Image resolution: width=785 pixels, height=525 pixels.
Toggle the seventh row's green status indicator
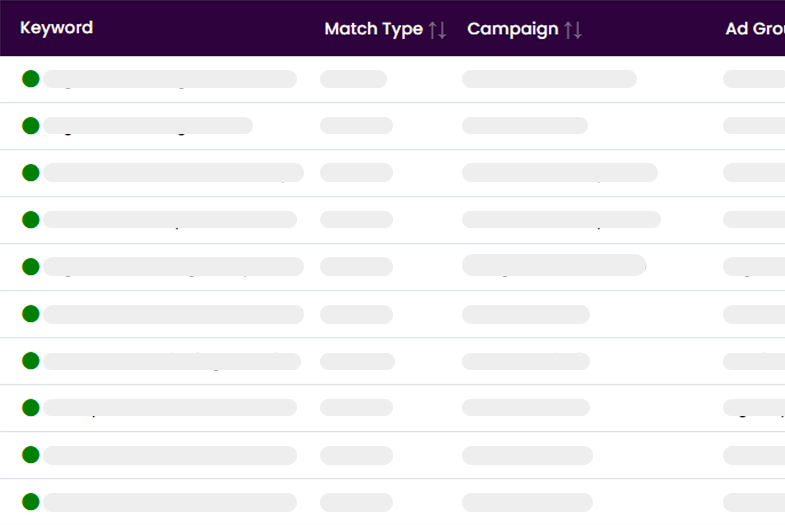[31, 361]
